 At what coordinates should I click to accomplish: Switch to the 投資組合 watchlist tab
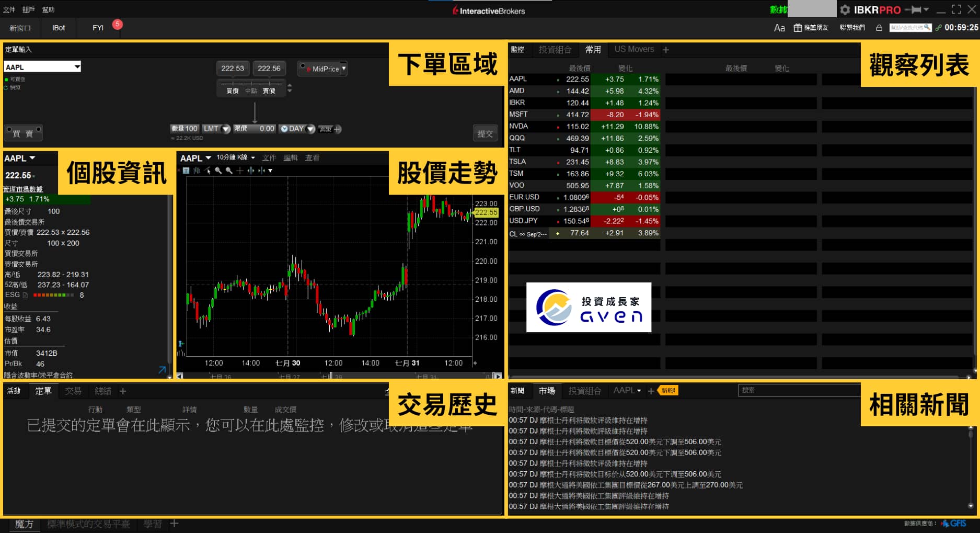tap(555, 49)
